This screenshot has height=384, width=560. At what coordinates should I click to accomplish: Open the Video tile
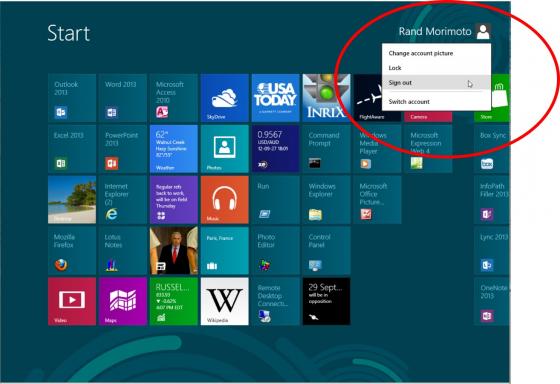coord(72,301)
